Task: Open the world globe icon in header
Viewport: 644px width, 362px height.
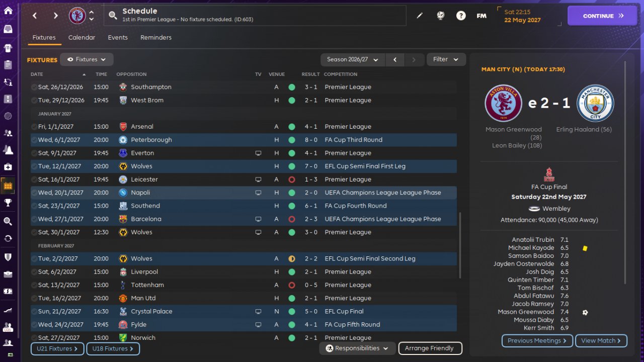Action: pyautogui.click(x=441, y=16)
